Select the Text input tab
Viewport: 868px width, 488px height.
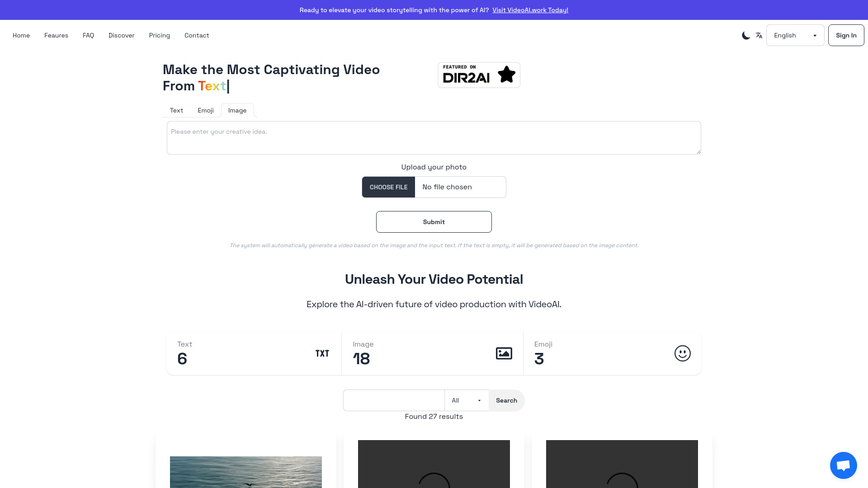176,110
